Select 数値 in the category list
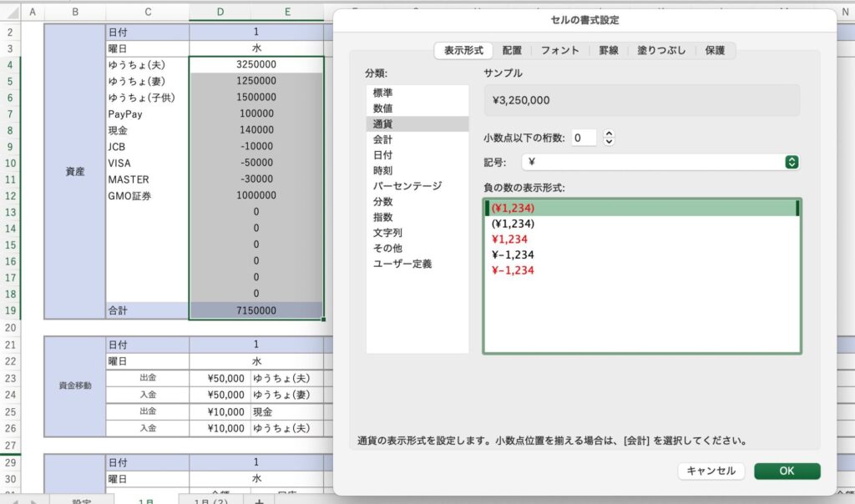 (x=382, y=108)
